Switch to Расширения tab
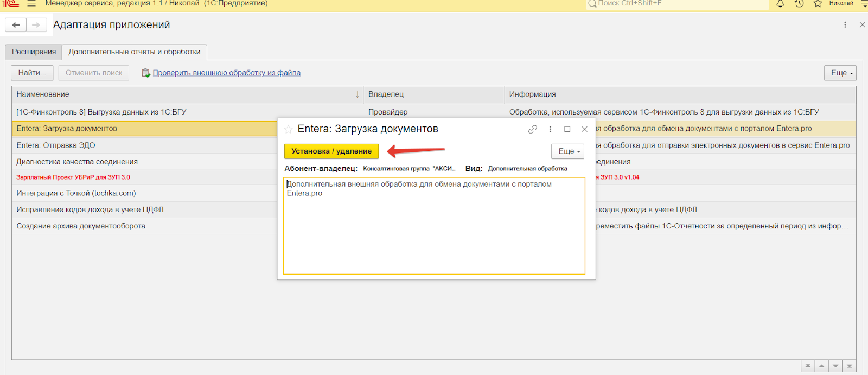This screenshot has height=375, width=868. pos(34,52)
